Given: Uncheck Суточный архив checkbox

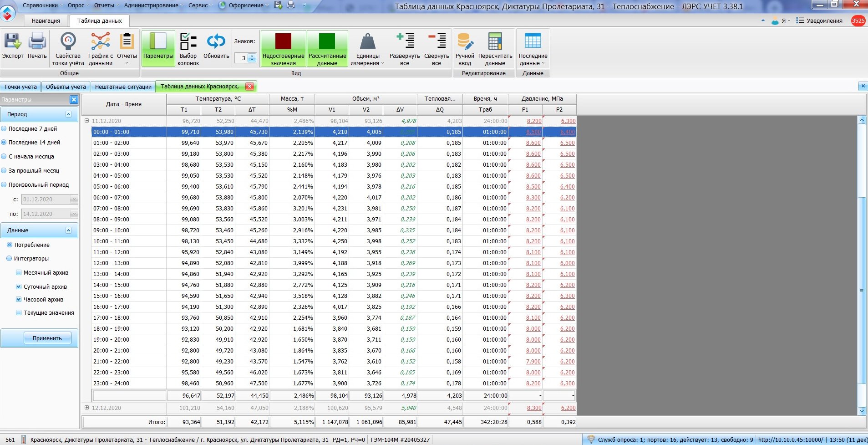Looking at the screenshot, I should 19,287.
